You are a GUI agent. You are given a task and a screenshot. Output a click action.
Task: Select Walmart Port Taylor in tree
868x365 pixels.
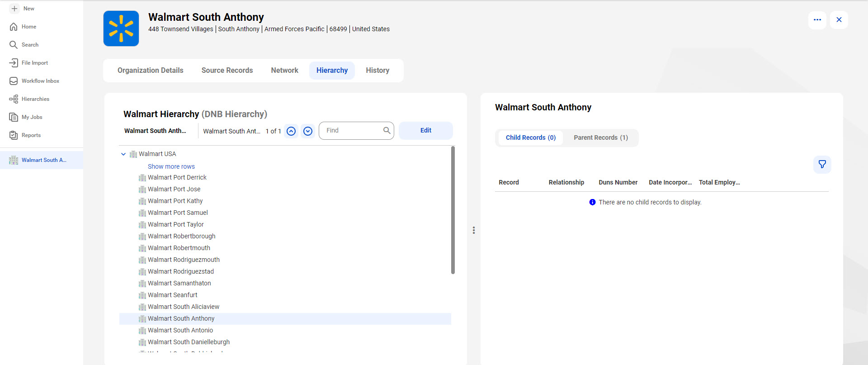(176, 225)
